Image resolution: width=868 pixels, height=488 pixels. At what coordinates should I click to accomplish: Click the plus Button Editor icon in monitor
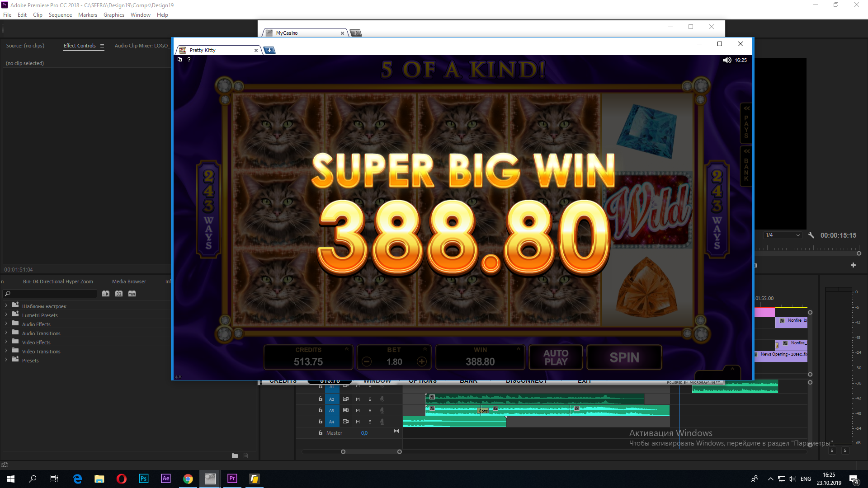tap(853, 265)
